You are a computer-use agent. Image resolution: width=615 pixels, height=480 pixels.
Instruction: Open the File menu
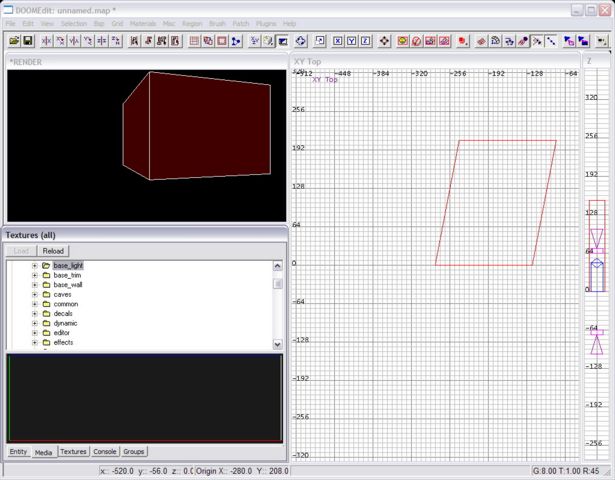10,24
